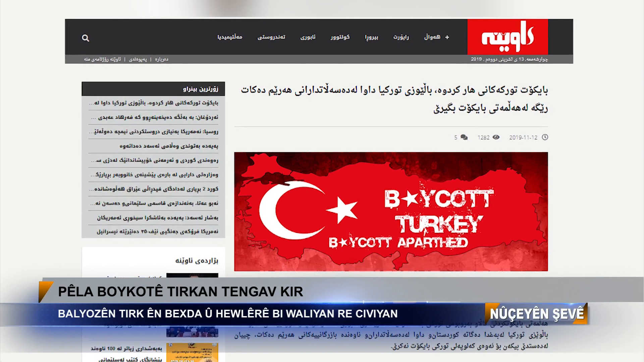
Task: Open the sidebar article starting with بەشار ئەسەد
Action: (x=158, y=218)
